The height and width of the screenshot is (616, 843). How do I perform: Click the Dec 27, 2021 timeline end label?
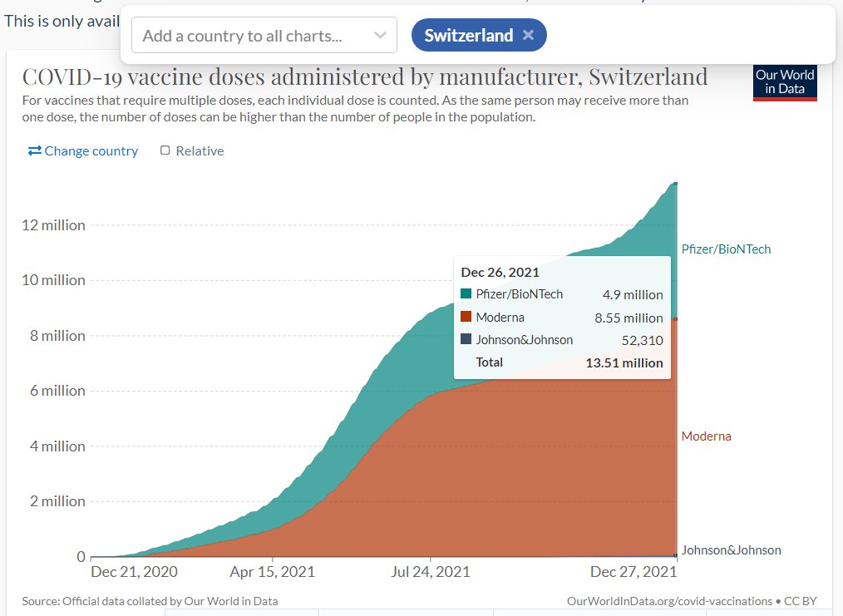633,572
